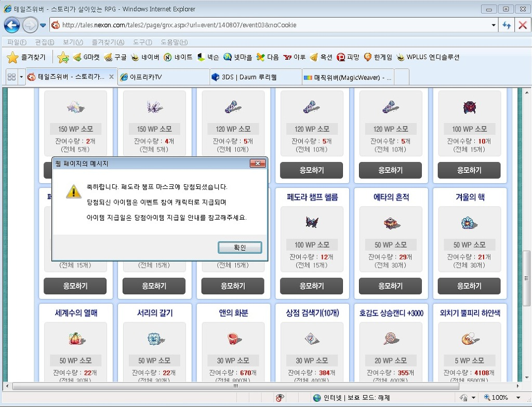
Task: Open the recent pages dropdown arrow
Action: coord(43,25)
